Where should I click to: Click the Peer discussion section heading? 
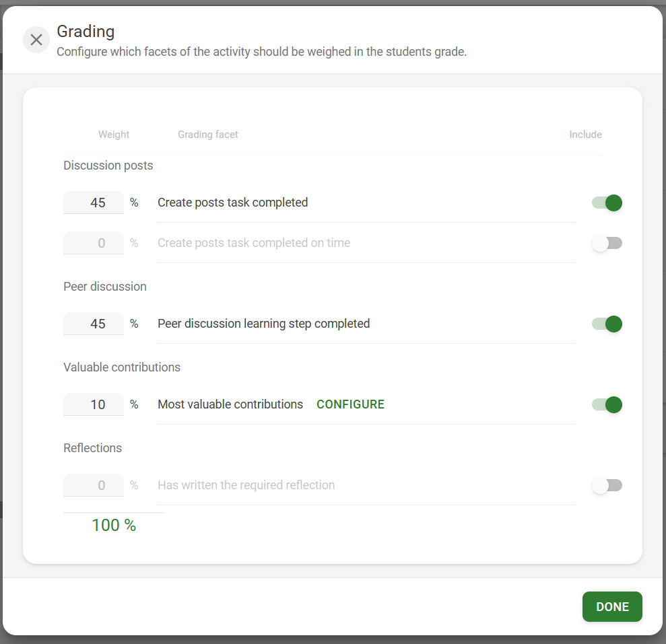(104, 287)
